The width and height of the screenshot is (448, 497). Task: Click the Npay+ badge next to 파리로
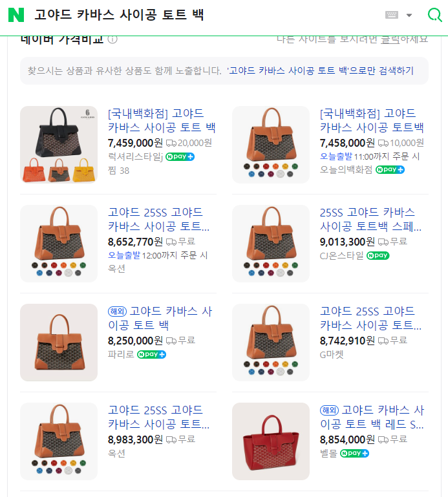coord(151,354)
